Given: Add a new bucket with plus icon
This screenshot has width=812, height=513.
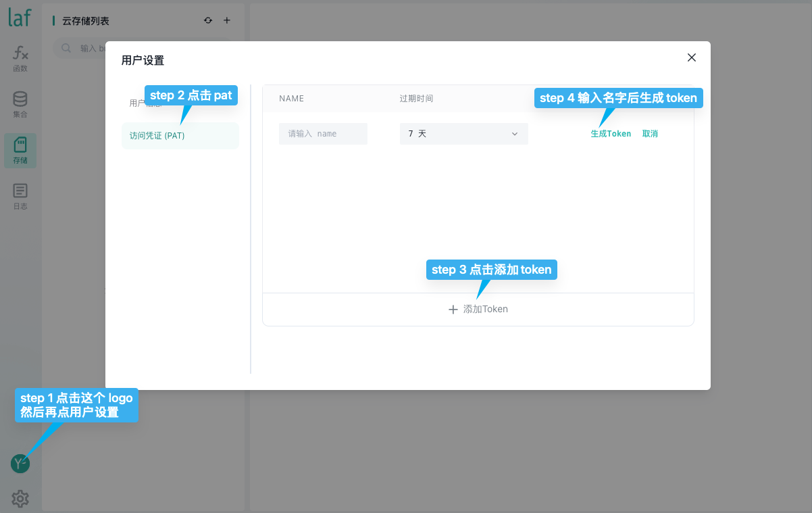Looking at the screenshot, I should pyautogui.click(x=227, y=21).
